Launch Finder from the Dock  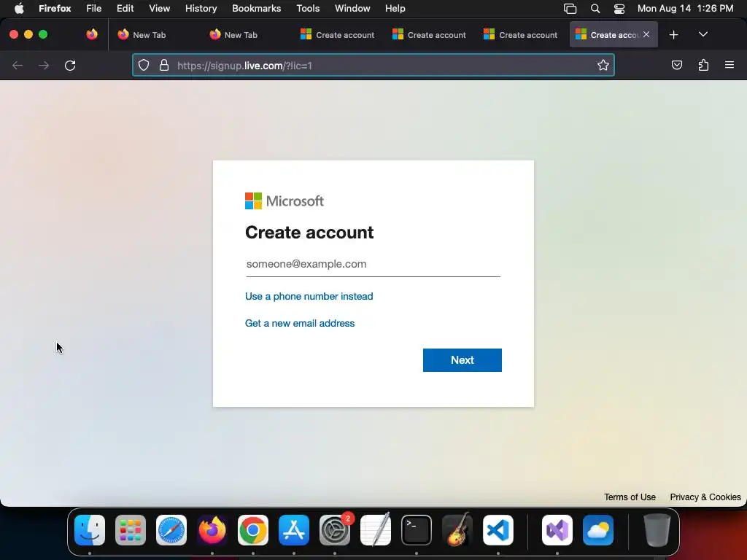coord(90,530)
